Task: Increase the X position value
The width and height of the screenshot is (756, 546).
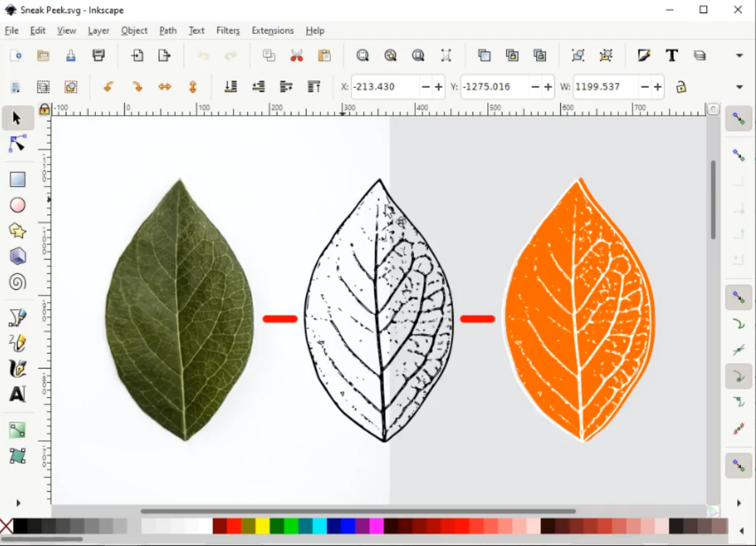Action: coord(438,87)
